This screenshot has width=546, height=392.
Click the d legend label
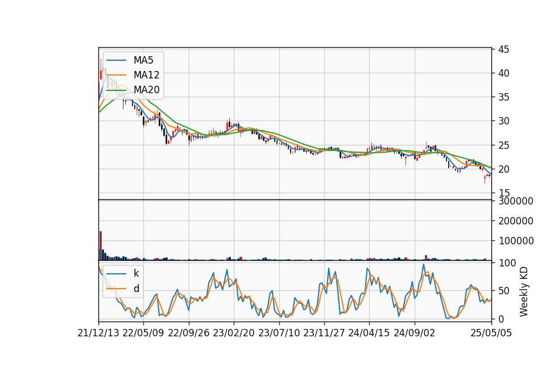pos(136,289)
